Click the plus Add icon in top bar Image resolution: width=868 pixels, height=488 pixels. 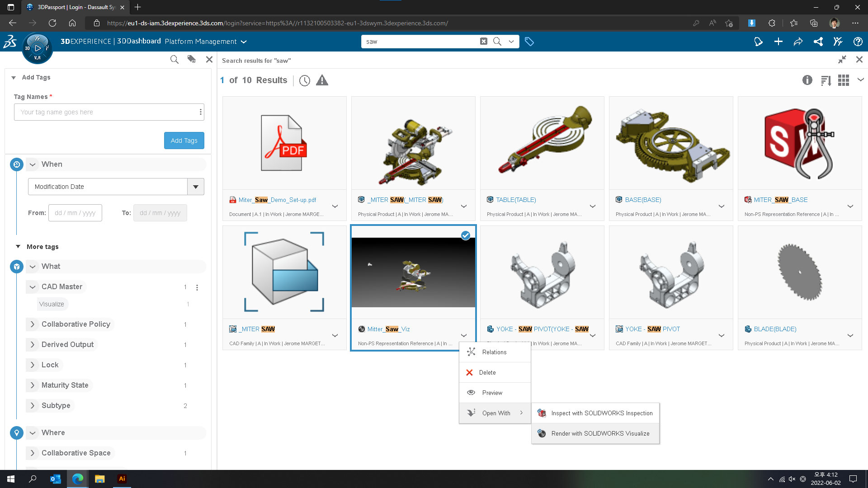778,42
